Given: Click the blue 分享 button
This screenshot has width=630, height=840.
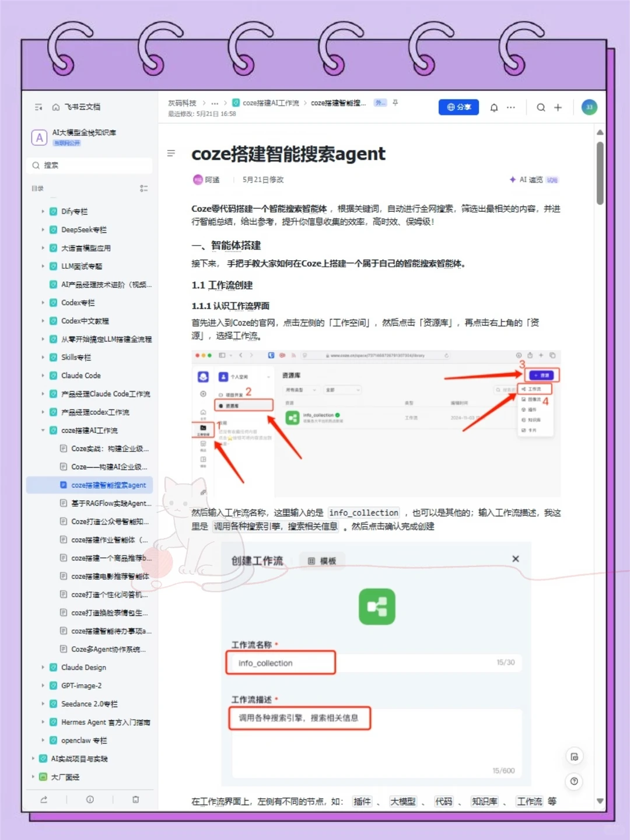Looking at the screenshot, I should click(459, 107).
